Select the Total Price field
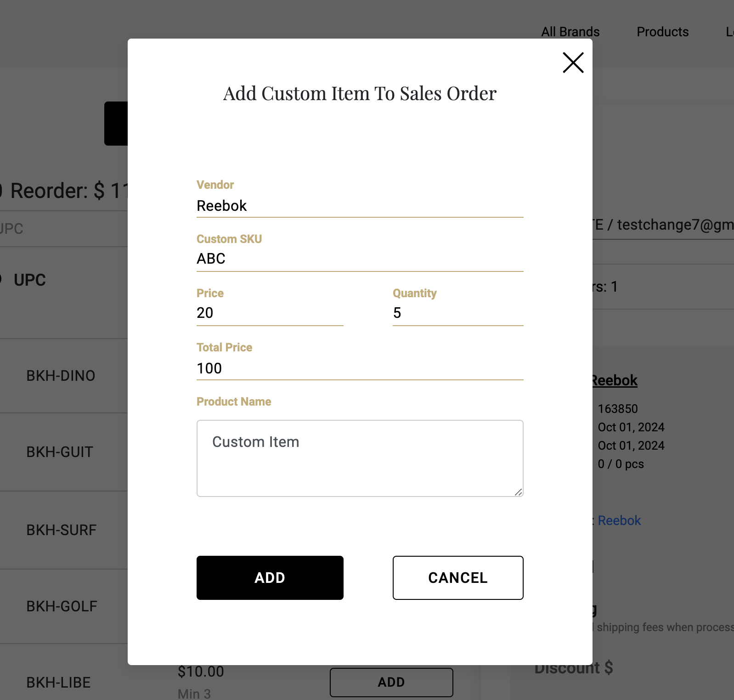Screen dimensions: 734x700 [x=359, y=368]
